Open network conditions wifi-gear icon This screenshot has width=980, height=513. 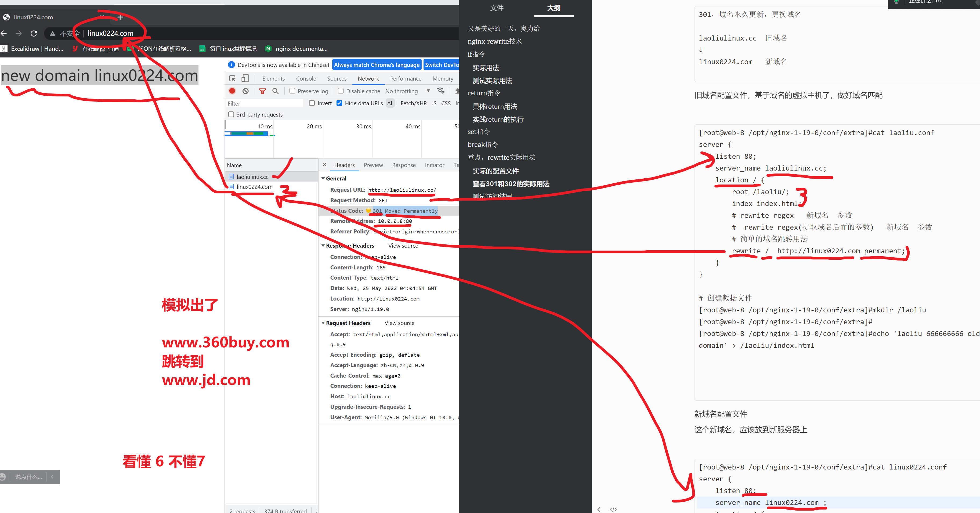click(x=440, y=91)
